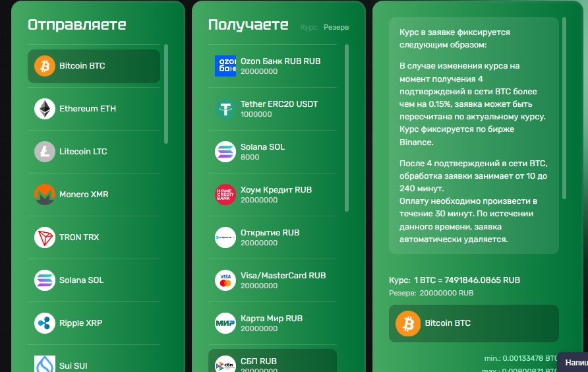Click the 1000000 reserve under Tether
The width and height of the screenshot is (588, 372).
pyautogui.click(x=256, y=114)
